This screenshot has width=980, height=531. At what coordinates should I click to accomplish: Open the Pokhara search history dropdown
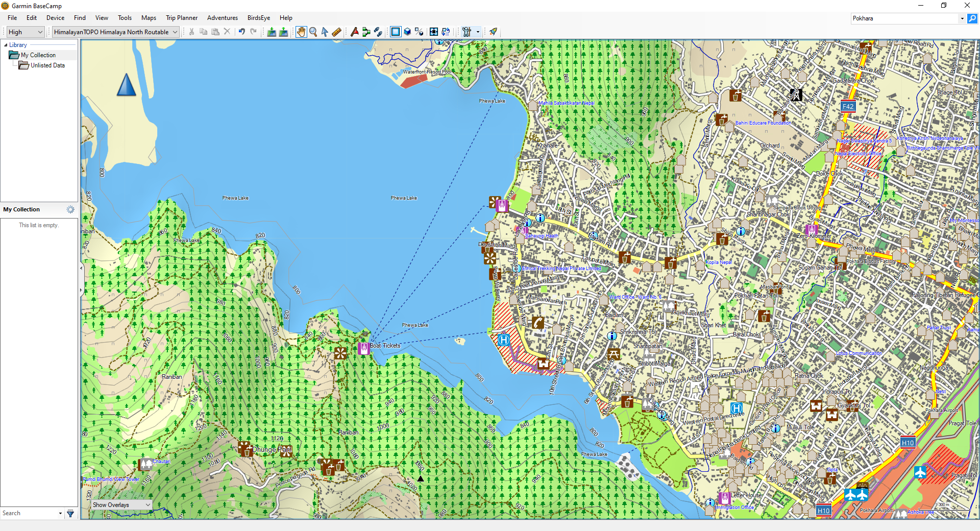962,18
